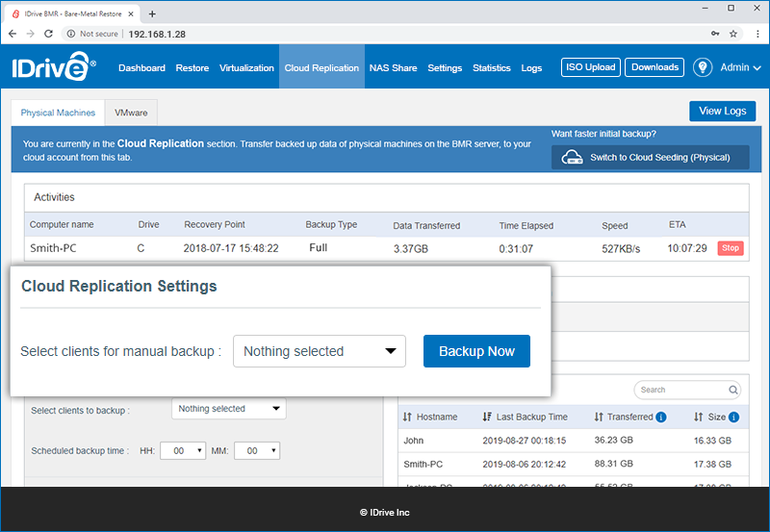View Not secure site information
Image resolution: width=770 pixels, height=532 pixels.
92,34
